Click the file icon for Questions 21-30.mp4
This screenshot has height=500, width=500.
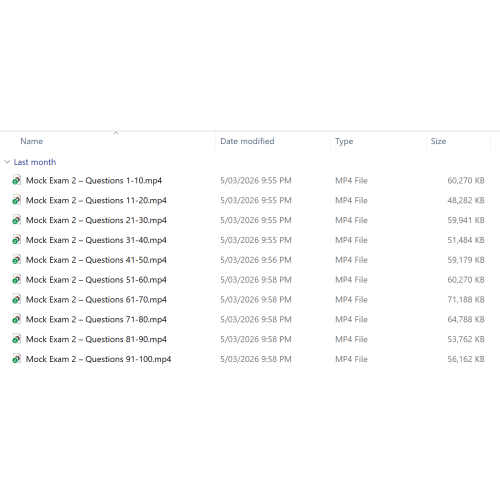coord(16,220)
